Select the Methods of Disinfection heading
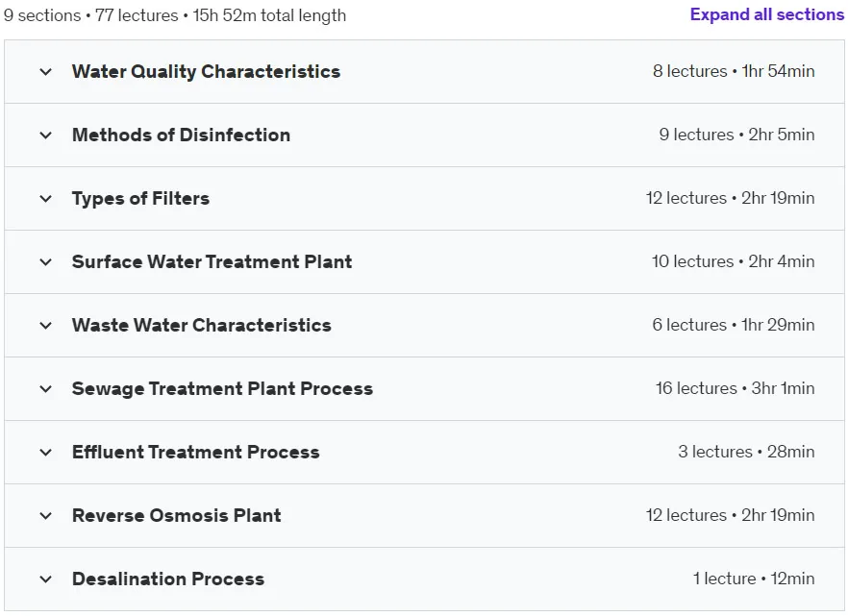Viewport: 848px width, 616px height. 181,136
